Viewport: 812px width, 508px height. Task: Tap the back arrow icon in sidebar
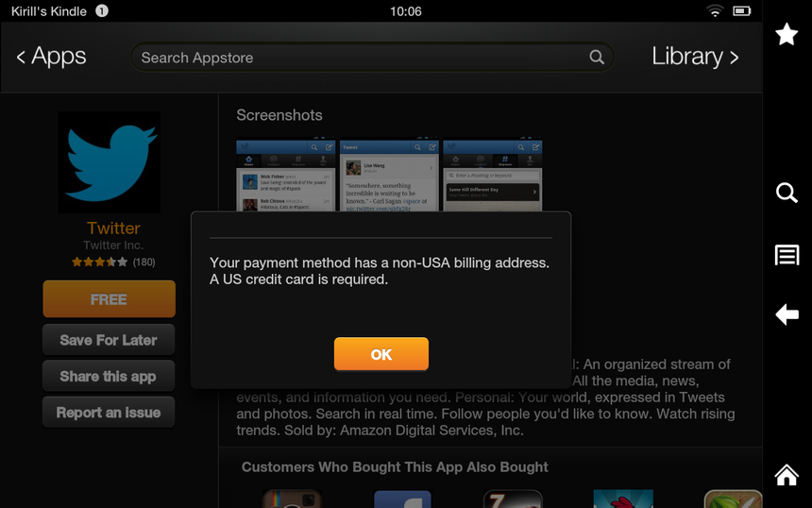tap(787, 313)
